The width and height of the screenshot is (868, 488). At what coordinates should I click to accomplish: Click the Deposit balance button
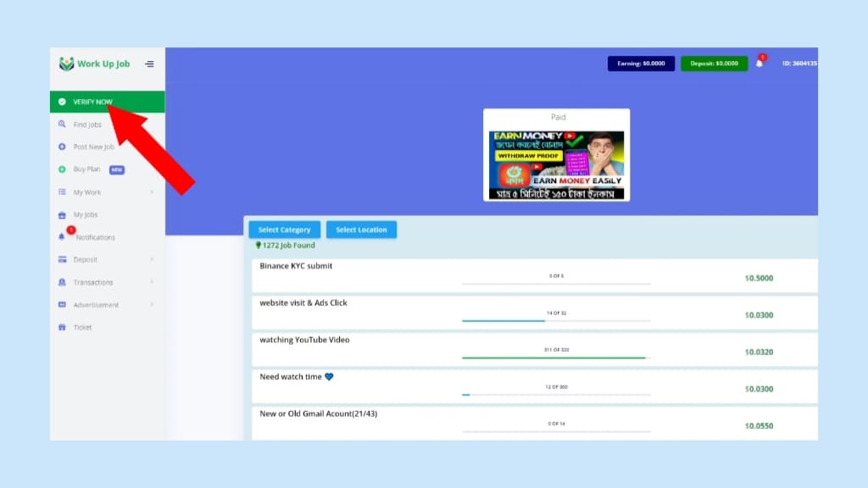click(714, 64)
